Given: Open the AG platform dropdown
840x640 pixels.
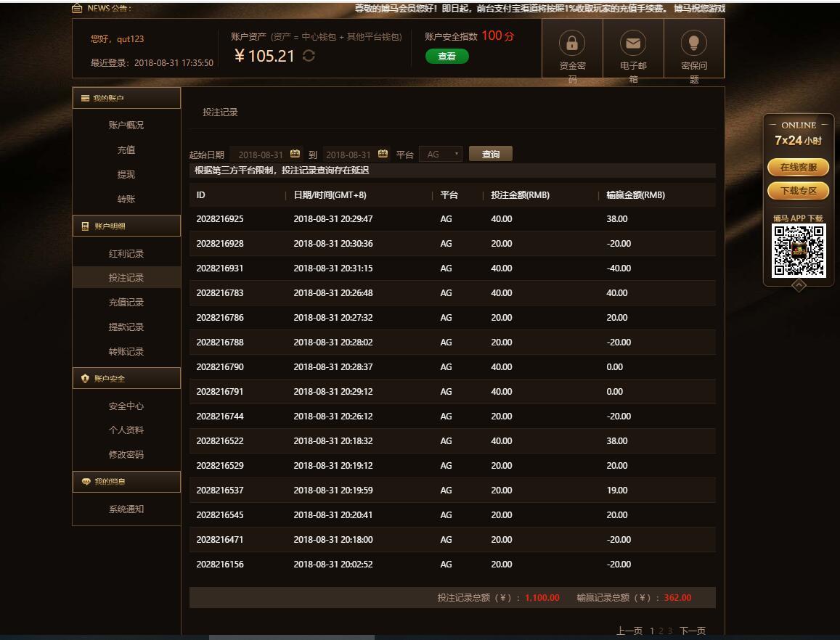Looking at the screenshot, I should click(441, 154).
